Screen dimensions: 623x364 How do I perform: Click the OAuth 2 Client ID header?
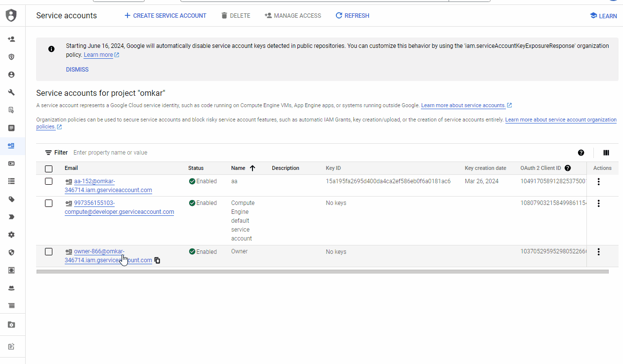(x=541, y=168)
